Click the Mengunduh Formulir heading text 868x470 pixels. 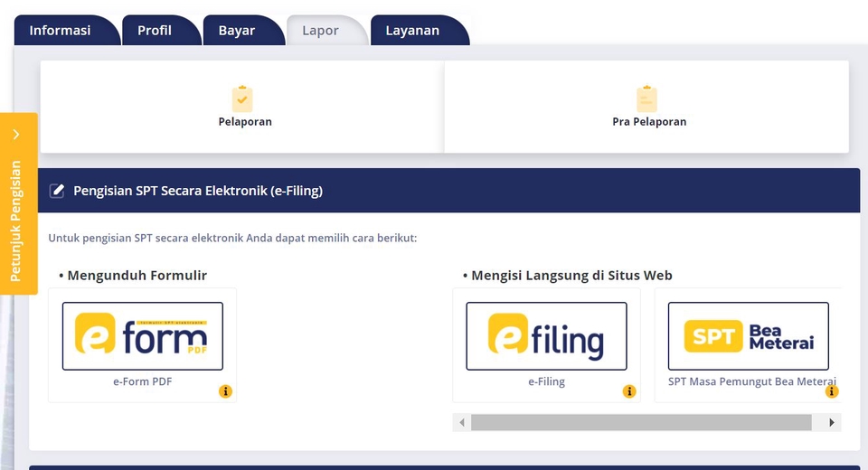pyautogui.click(x=137, y=275)
